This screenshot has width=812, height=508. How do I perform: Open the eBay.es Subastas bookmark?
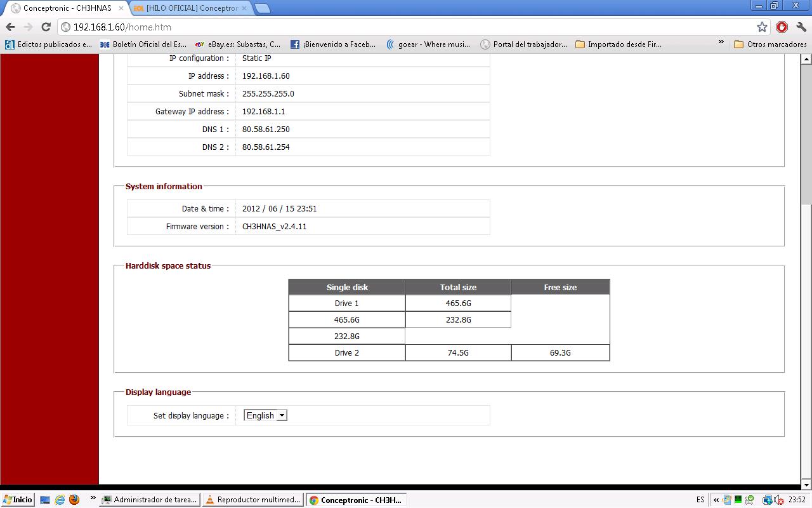(x=238, y=44)
